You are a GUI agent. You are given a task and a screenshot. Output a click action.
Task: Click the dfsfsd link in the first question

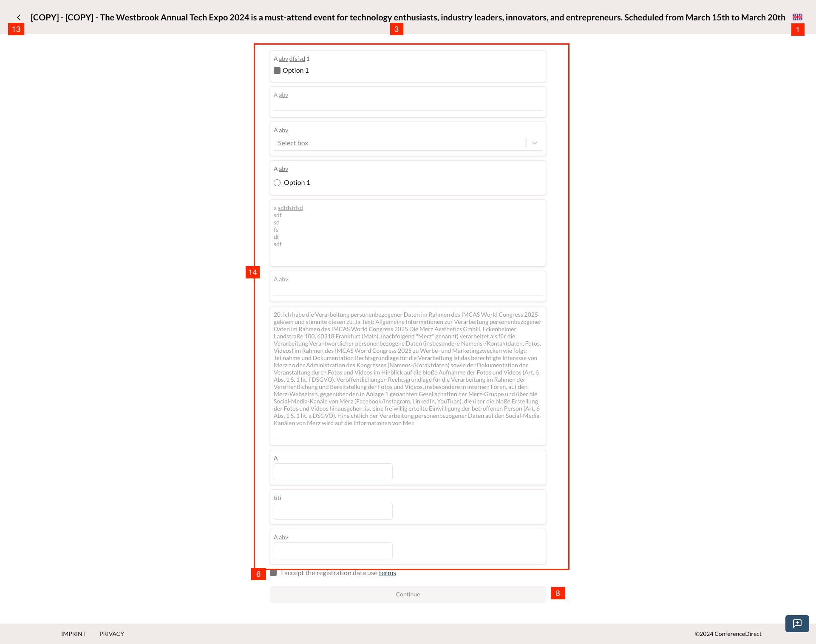pos(297,59)
